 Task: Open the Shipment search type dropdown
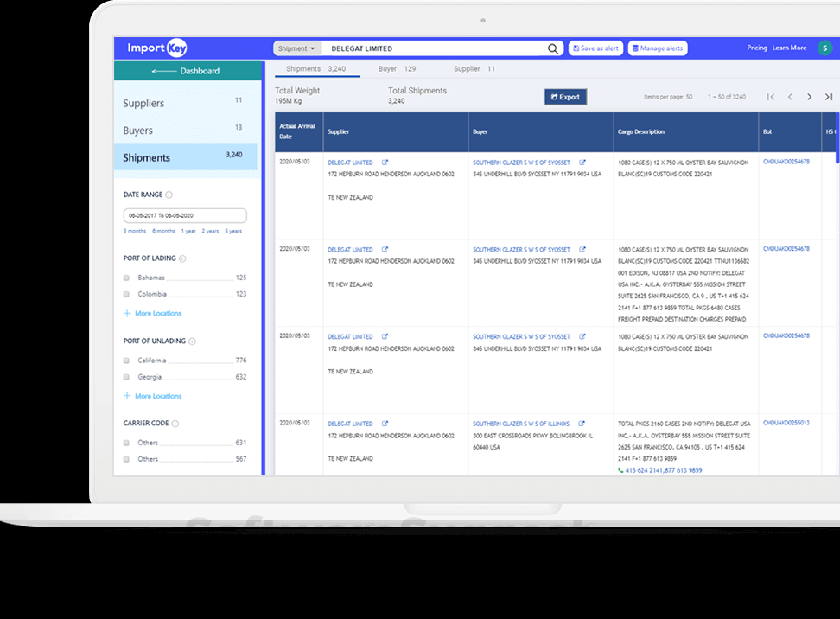(x=297, y=48)
